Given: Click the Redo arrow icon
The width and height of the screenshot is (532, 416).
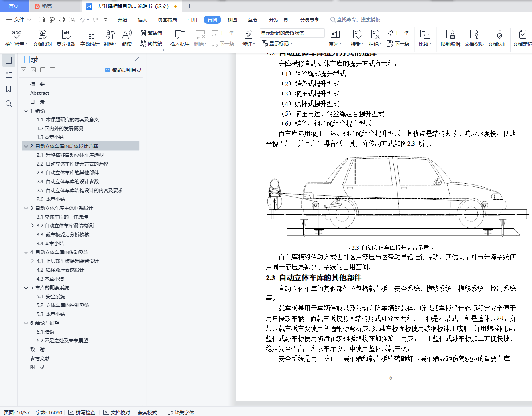Looking at the screenshot, I should click(x=95, y=19).
